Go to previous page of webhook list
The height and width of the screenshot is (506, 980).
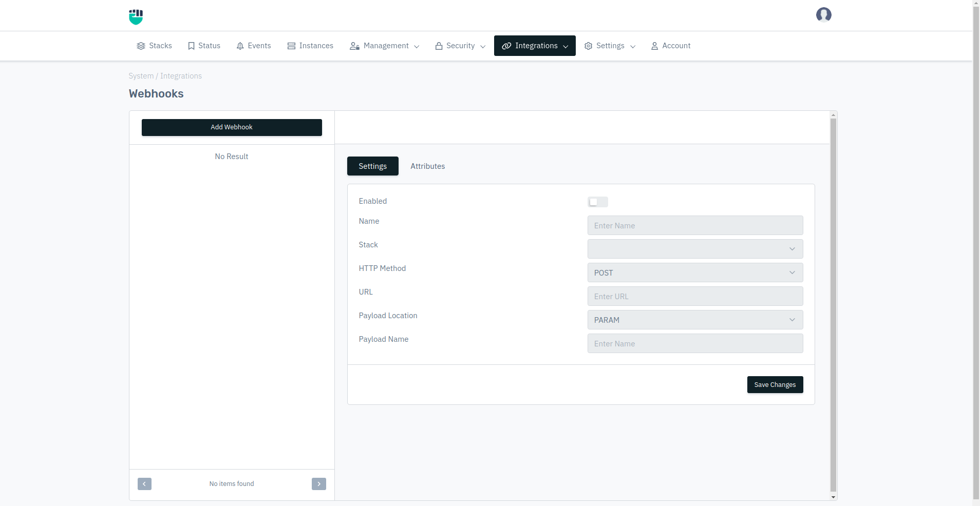tap(144, 484)
